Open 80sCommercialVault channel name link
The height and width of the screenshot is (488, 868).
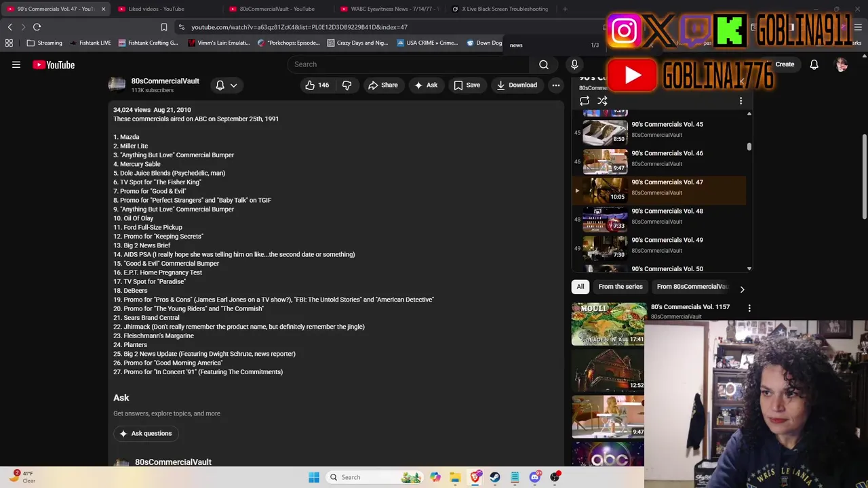(165, 81)
